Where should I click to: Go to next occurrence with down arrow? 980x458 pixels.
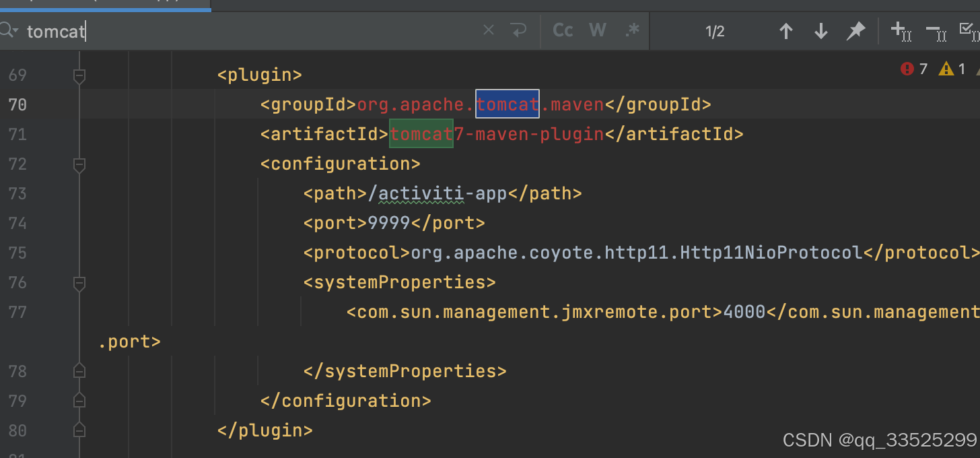[820, 31]
